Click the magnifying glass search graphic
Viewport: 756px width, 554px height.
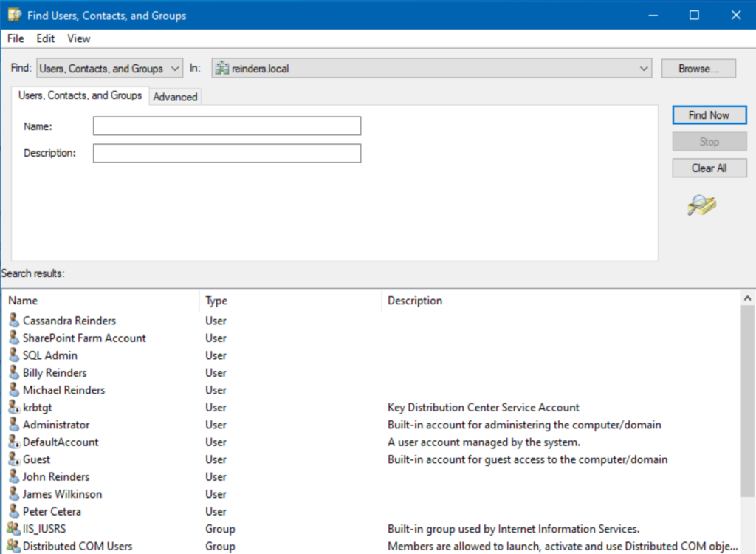[x=700, y=207]
